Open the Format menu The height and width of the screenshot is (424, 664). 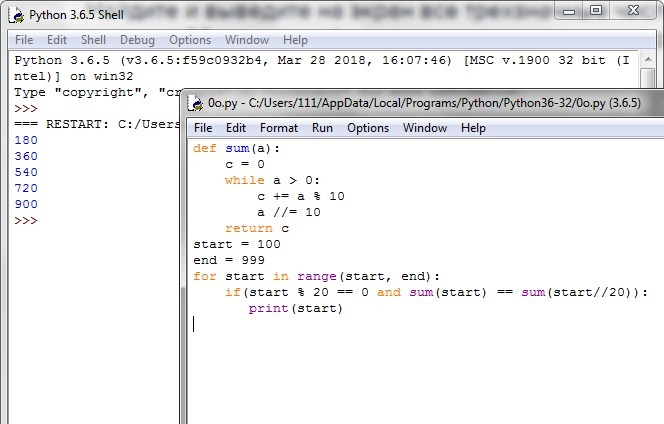tap(279, 128)
